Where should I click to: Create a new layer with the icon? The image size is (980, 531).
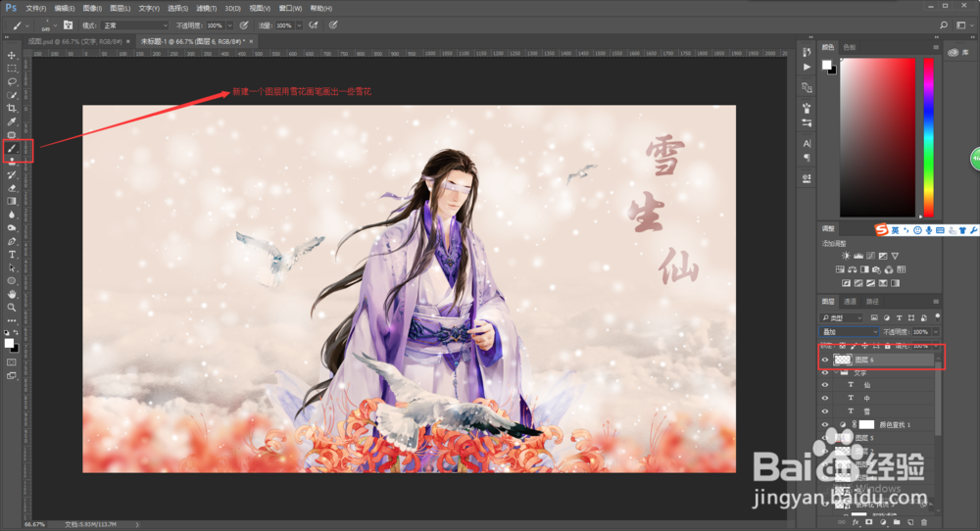910,522
